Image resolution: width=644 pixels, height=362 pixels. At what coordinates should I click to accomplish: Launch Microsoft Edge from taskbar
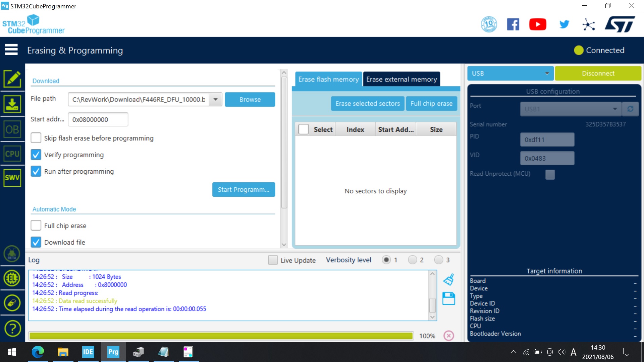click(38, 352)
